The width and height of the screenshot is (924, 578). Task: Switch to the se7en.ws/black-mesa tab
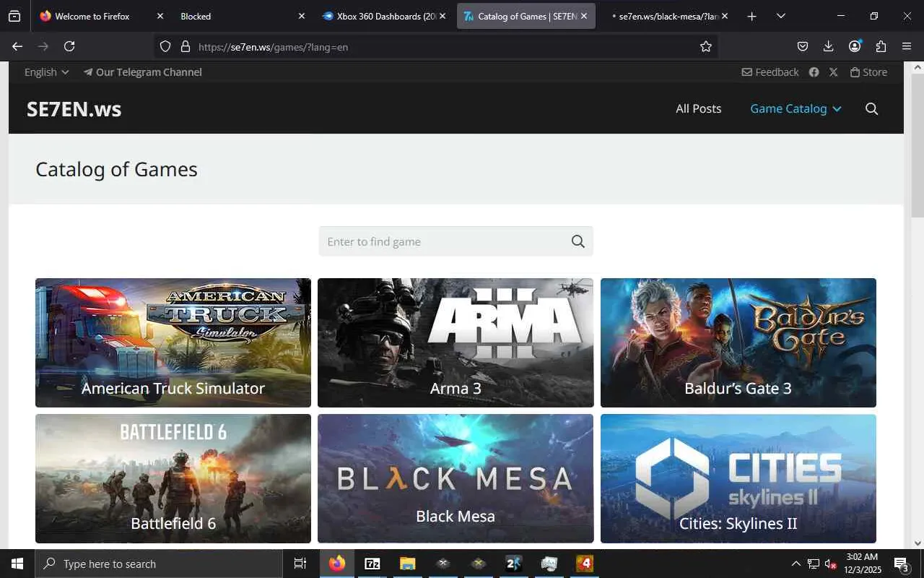[x=668, y=16]
